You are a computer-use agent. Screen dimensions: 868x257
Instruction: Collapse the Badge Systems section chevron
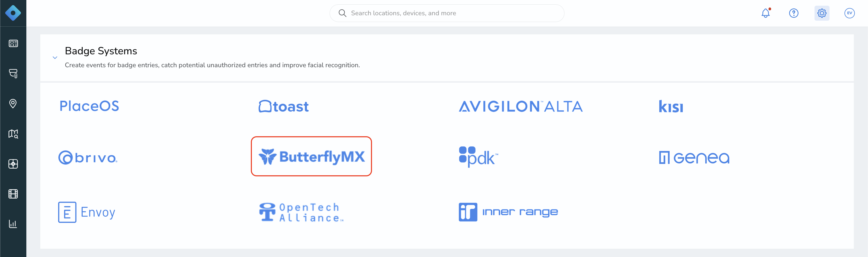click(55, 58)
